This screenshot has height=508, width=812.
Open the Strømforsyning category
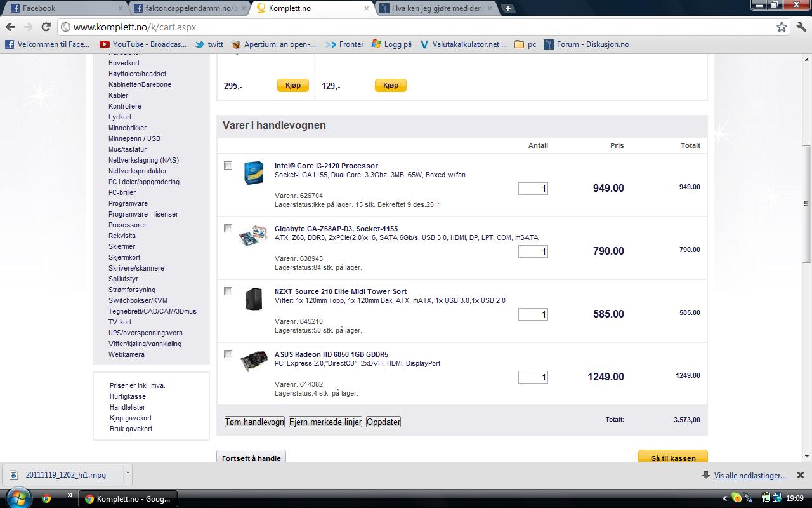tap(132, 290)
